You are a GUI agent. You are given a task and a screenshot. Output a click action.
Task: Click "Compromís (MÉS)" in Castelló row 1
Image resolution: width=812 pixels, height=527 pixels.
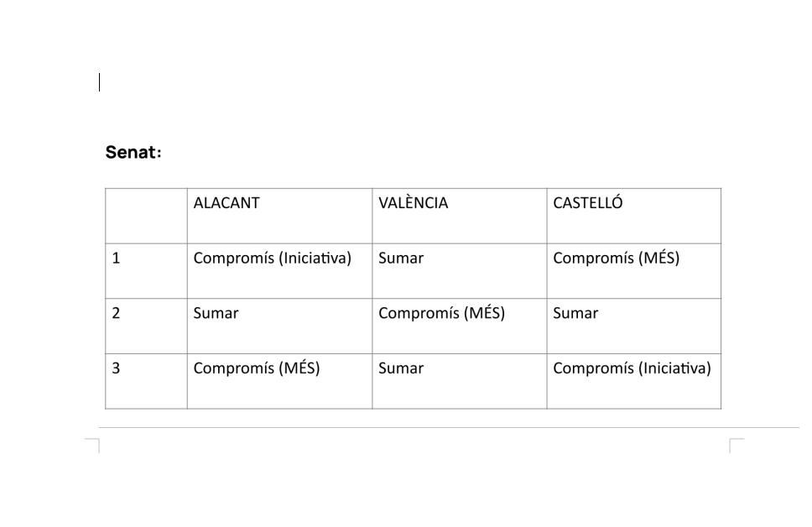tap(616, 258)
